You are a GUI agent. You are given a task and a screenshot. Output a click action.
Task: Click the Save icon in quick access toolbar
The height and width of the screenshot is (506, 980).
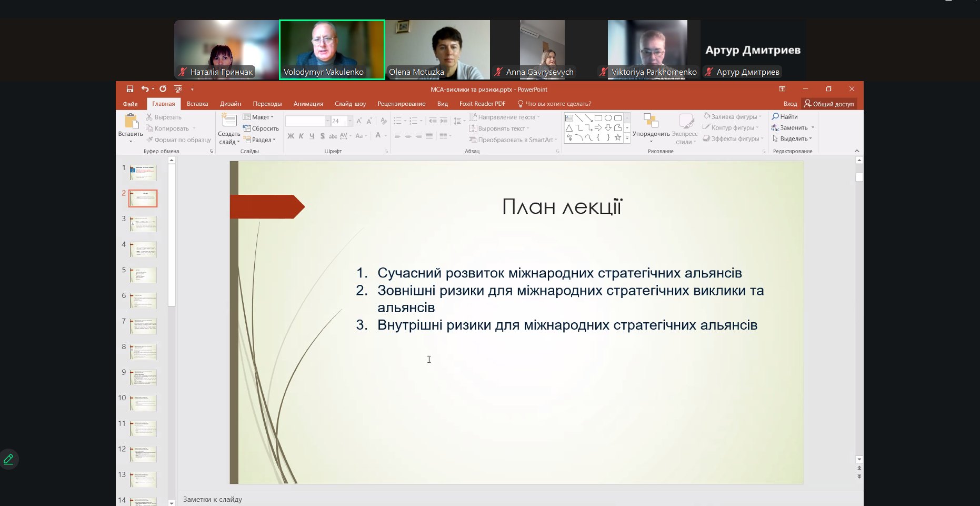coord(130,89)
